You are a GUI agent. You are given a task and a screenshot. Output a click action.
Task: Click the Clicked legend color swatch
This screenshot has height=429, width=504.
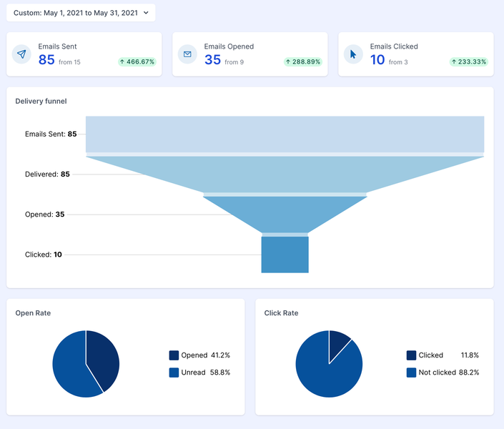[x=411, y=355]
